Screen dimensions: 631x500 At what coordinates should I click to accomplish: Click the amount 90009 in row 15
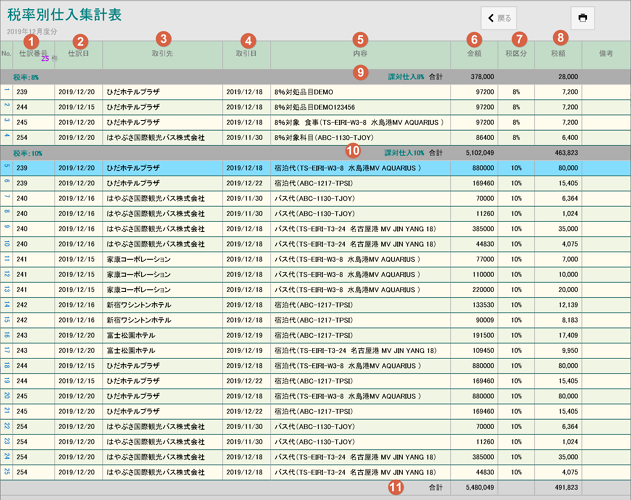(x=485, y=320)
